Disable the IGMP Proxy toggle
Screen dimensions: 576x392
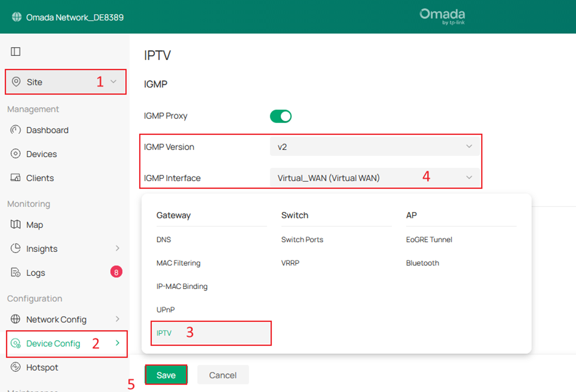[281, 116]
